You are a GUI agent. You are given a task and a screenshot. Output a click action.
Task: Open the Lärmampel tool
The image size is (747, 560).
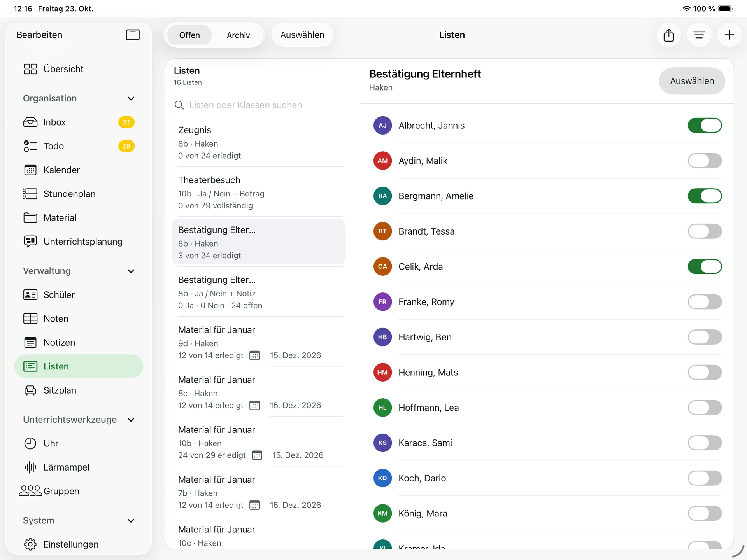(x=79, y=467)
